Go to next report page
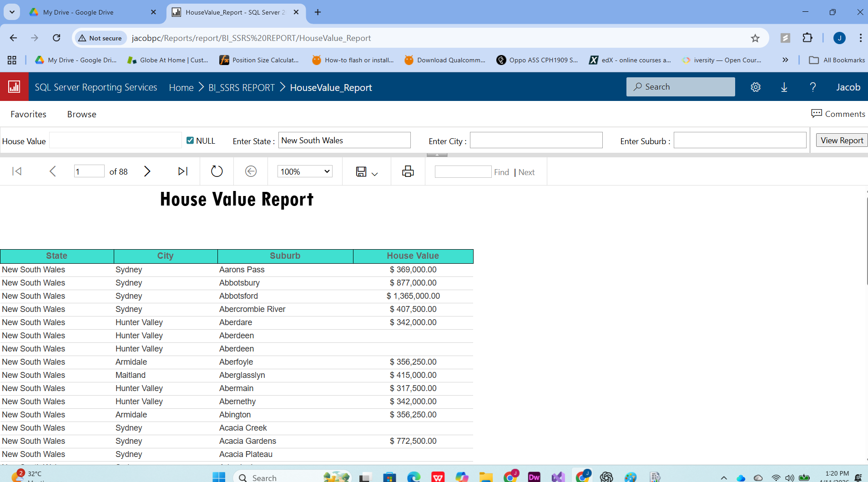 pos(147,171)
